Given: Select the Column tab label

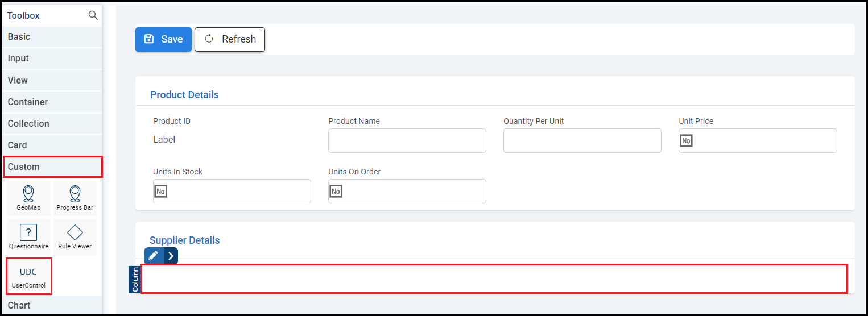Looking at the screenshot, I should [x=135, y=279].
